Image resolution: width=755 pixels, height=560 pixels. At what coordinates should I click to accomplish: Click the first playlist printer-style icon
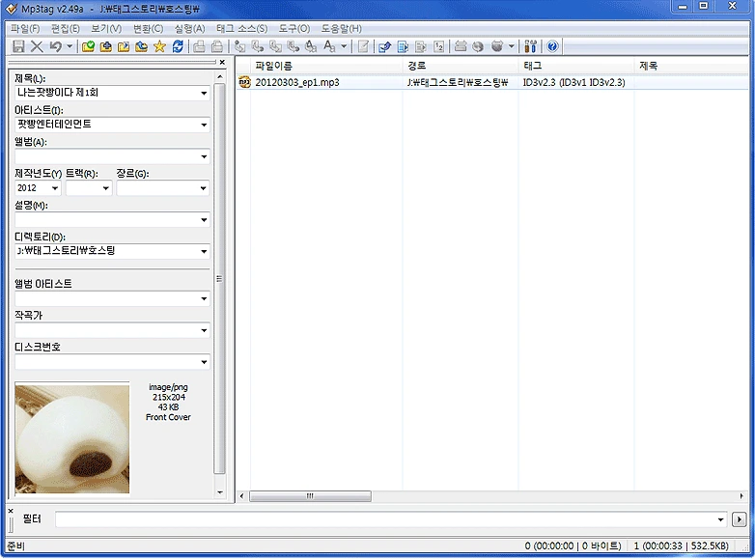coord(199,46)
